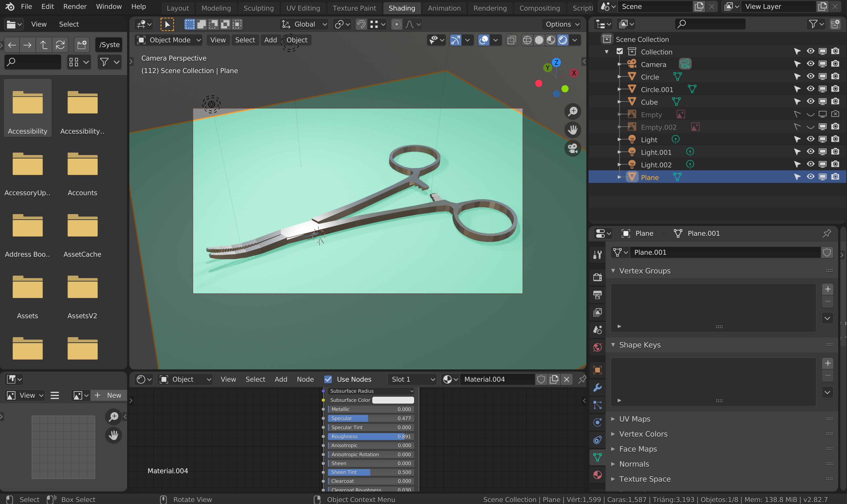Viewport: 847px width, 504px height.
Task: Open the Object Mode dropdown
Action: click(169, 40)
